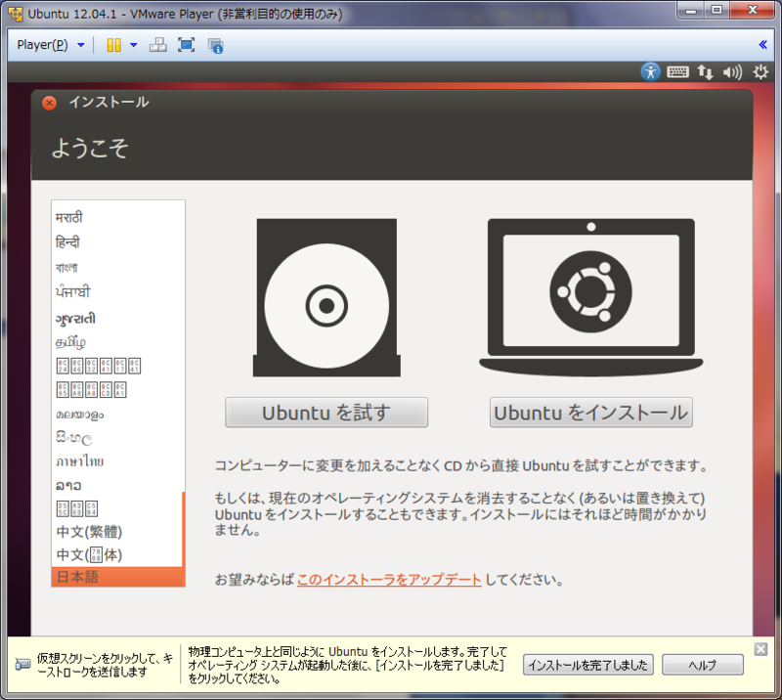The height and width of the screenshot is (700, 782).
Task: Click the sound volume indicator
Action: pos(730,72)
